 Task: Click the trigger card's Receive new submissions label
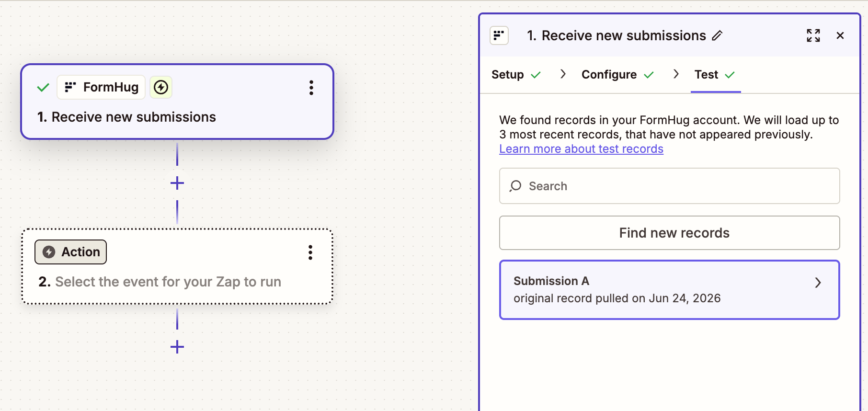(134, 117)
